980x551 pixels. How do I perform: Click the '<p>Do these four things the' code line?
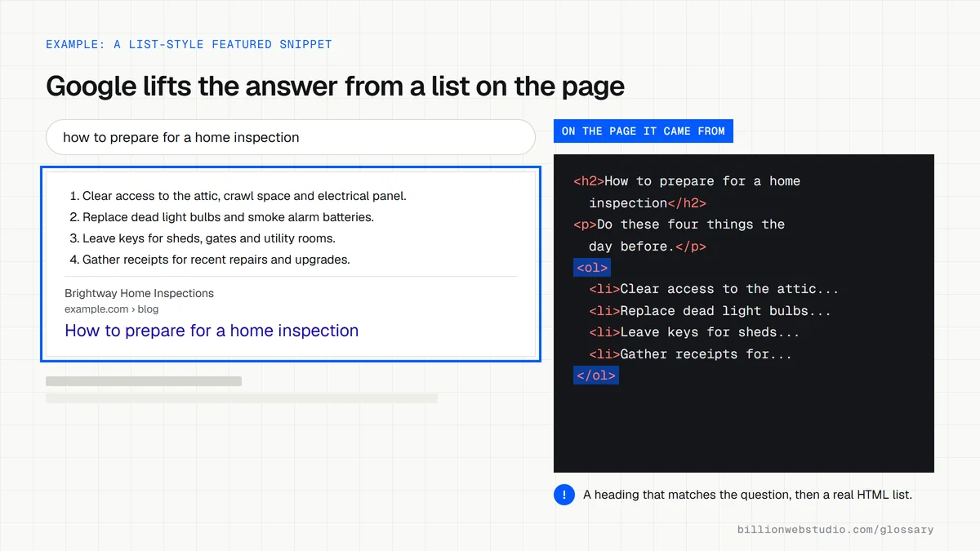coord(679,224)
